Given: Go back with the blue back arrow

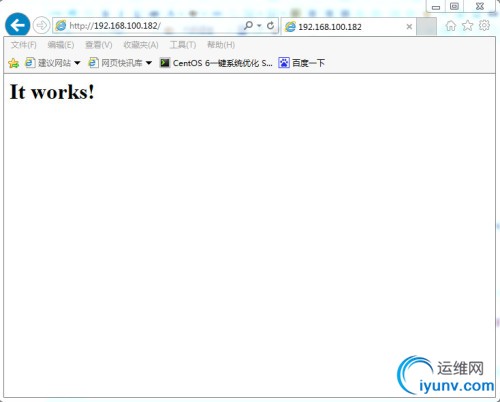Looking at the screenshot, I should coord(17,25).
